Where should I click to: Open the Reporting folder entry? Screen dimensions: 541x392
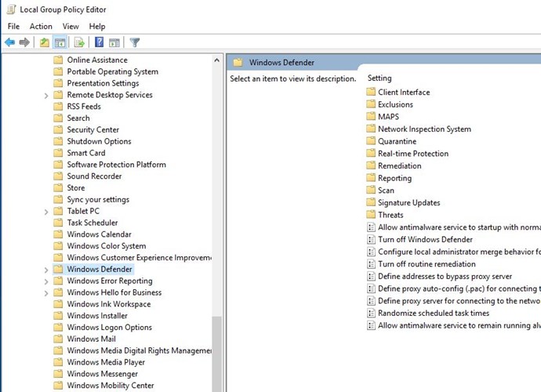394,178
